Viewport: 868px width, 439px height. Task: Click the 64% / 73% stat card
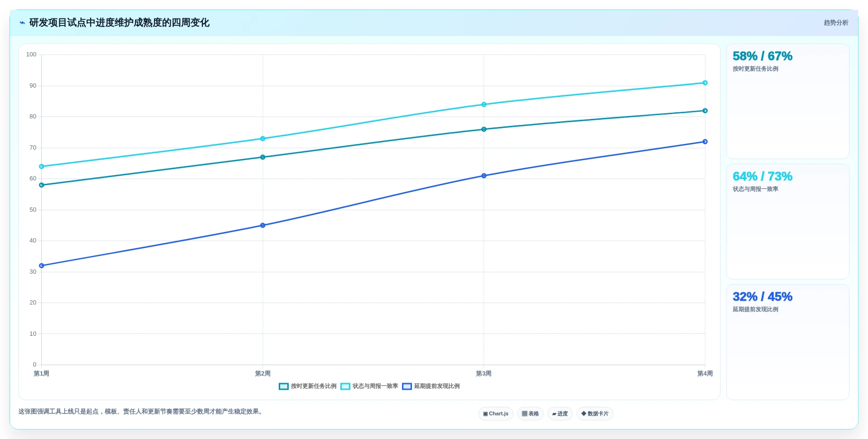pos(787,222)
